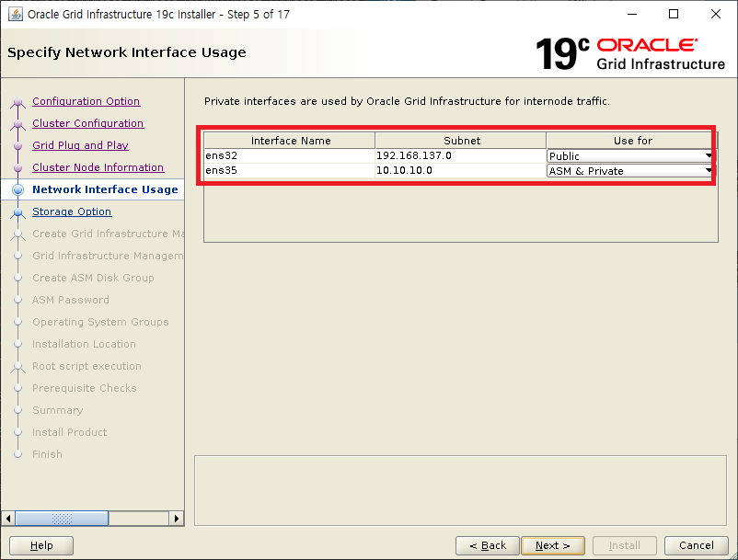
Task: Click the 10.10.10.0 subnet cell
Action: click(x=461, y=171)
